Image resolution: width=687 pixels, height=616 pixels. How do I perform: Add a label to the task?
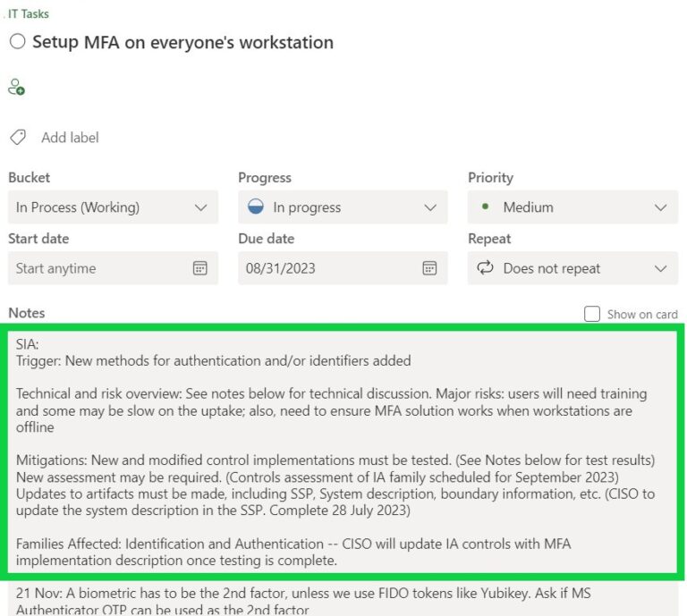click(70, 138)
